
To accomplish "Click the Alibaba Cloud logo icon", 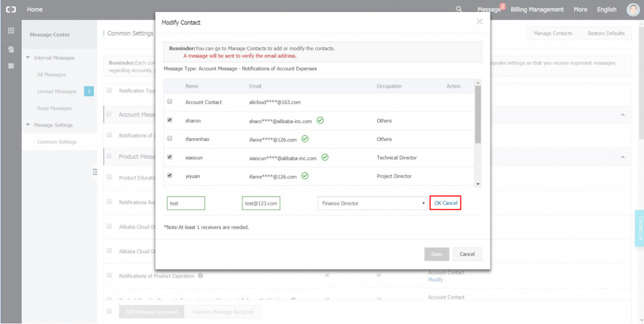I will [x=10, y=9].
